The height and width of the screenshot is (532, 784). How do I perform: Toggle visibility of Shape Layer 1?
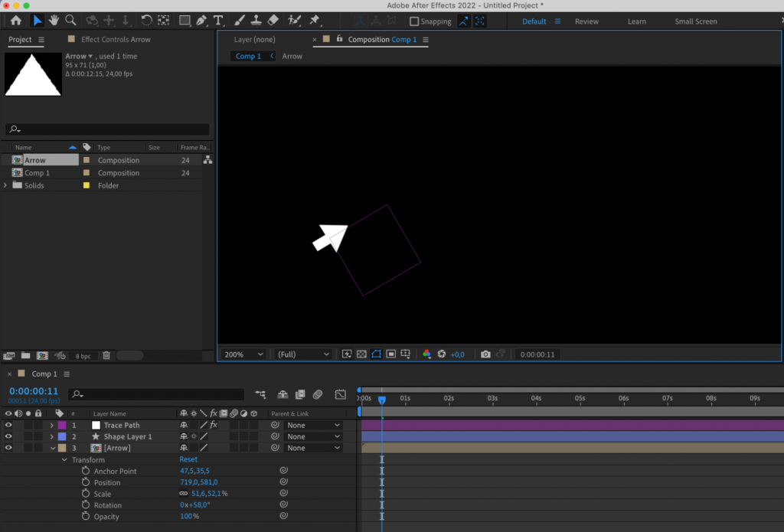(x=8, y=436)
